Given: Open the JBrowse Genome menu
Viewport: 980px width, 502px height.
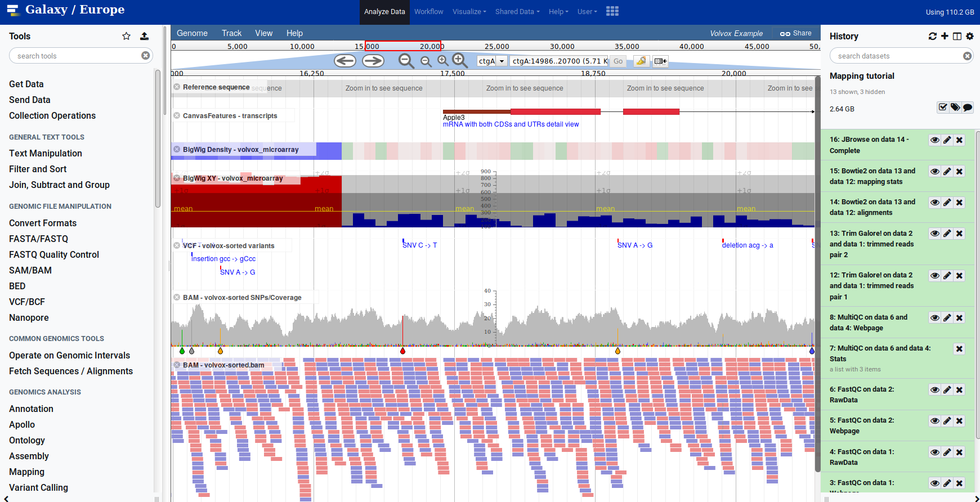Looking at the screenshot, I should pos(192,33).
